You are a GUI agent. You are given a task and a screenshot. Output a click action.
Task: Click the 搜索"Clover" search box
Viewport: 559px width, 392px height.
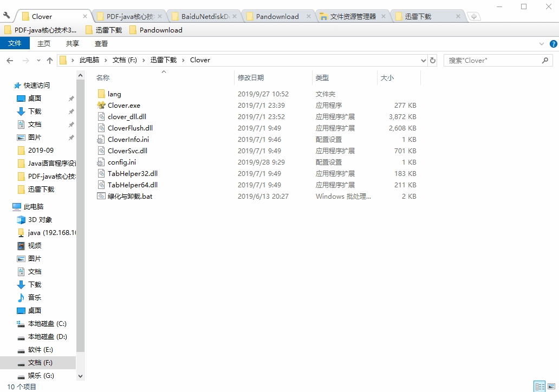[x=498, y=61]
